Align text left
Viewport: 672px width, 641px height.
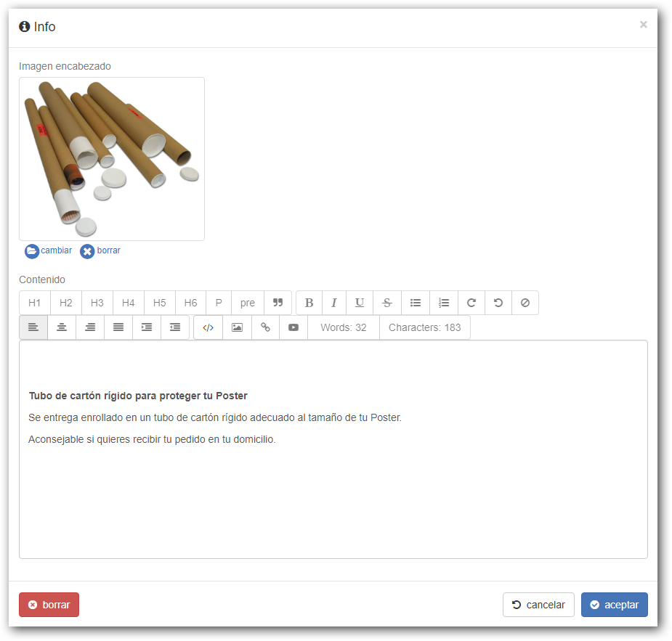tap(33, 327)
